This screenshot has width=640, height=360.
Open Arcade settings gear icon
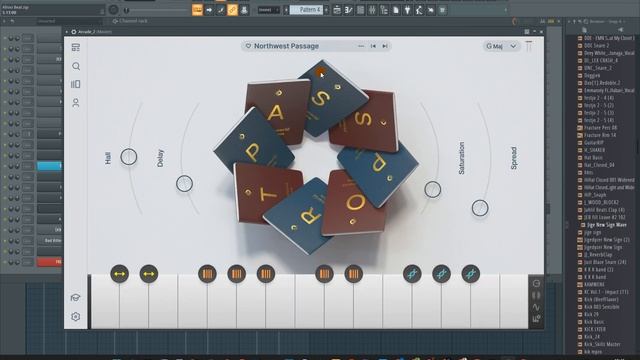pos(76,316)
